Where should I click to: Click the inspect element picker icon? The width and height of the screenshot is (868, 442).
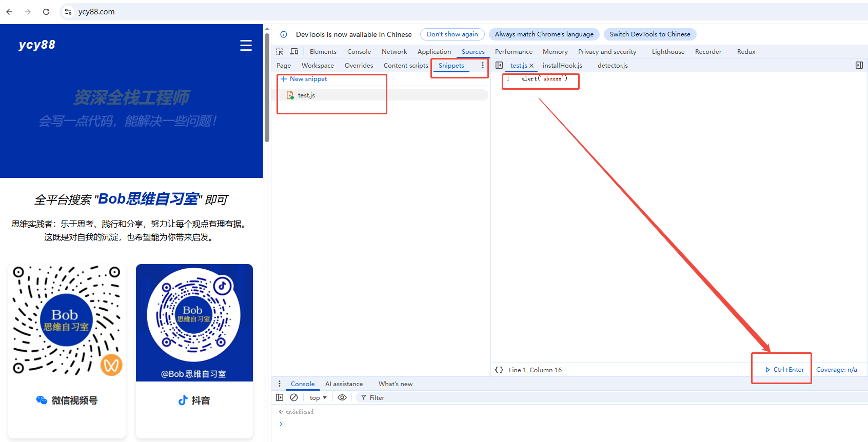coord(280,52)
